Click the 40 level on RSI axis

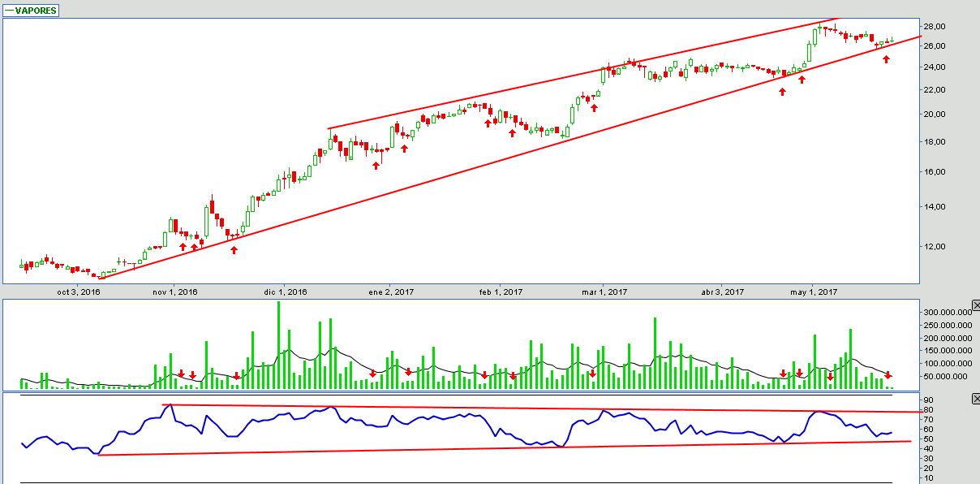click(930, 449)
